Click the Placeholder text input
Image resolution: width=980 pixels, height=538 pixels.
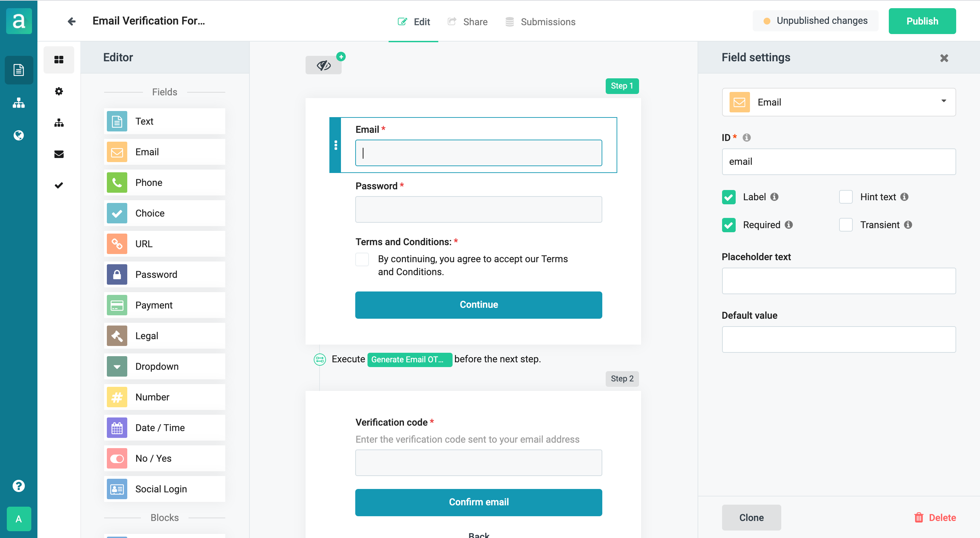(x=839, y=281)
